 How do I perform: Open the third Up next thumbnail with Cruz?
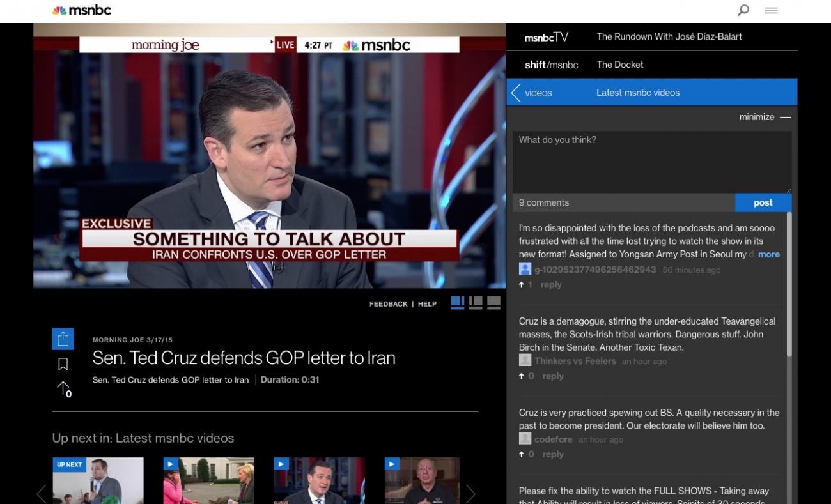coord(319,480)
